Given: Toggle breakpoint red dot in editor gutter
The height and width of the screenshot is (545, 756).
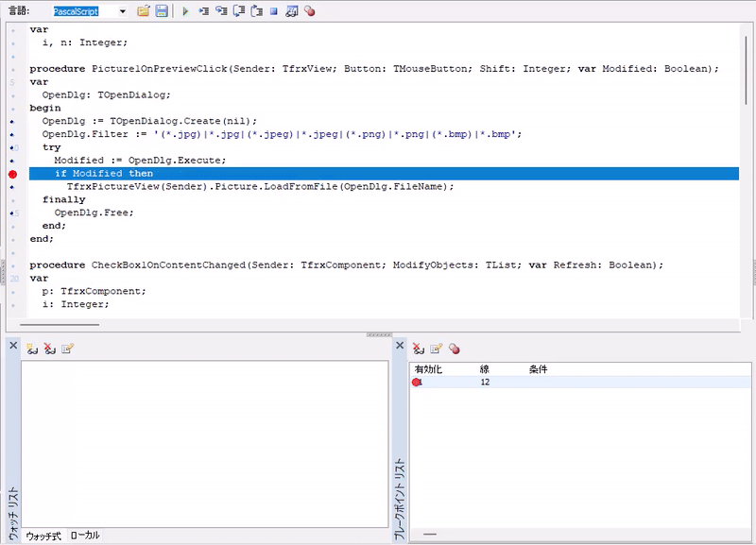Looking at the screenshot, I should (11, 174).
